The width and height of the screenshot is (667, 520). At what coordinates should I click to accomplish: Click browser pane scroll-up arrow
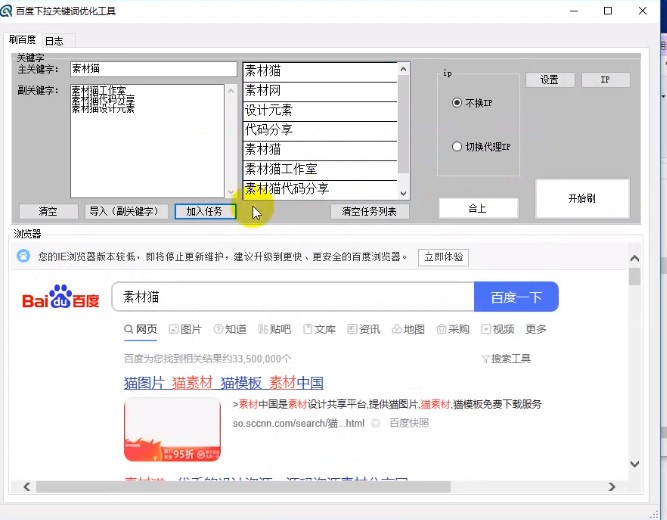pos(635,258)
